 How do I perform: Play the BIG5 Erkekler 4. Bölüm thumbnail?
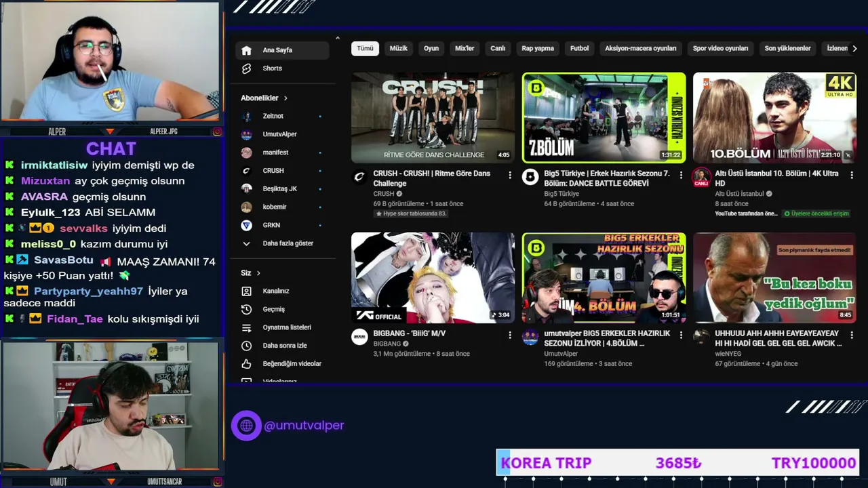click(x=604, y=278)
